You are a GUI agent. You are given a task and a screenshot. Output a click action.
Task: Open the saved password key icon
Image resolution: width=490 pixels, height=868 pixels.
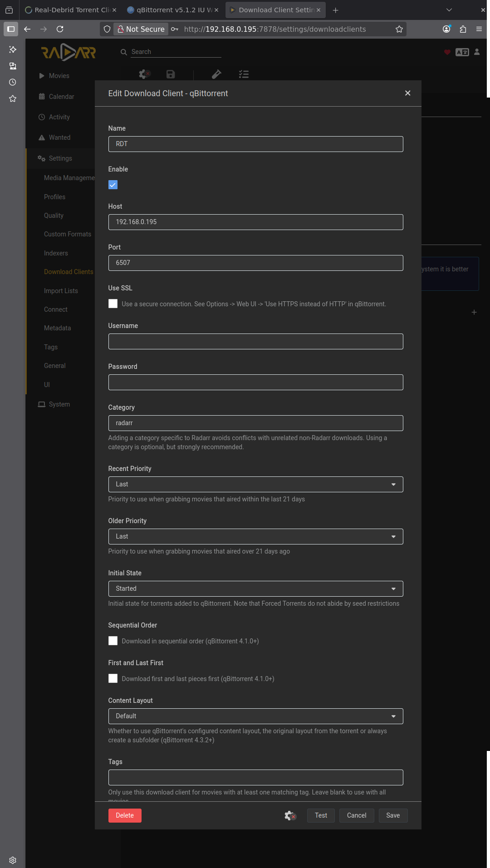tap(175, 29)
